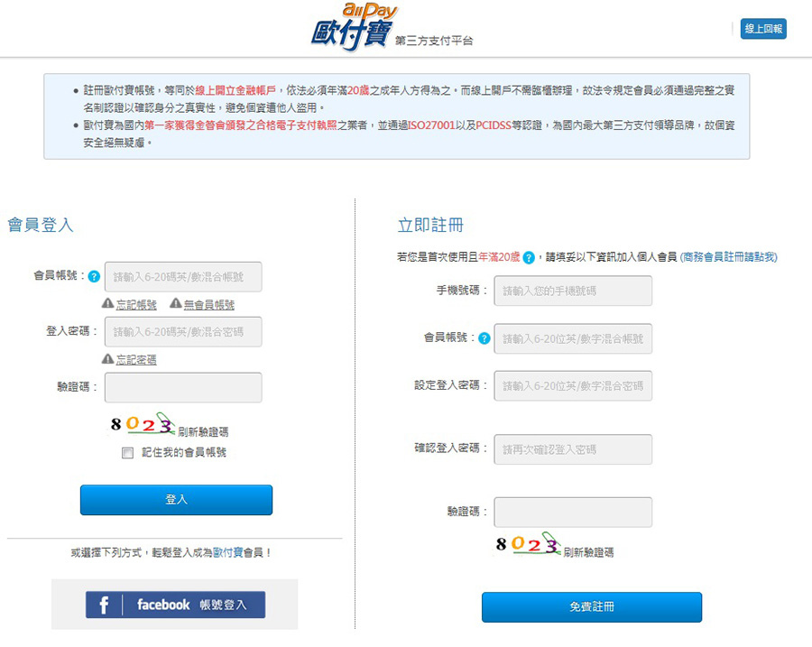Open the 忘記密碼 link
Screen dimensions: 812x647
pyautogui.click(x=136, y=359)
